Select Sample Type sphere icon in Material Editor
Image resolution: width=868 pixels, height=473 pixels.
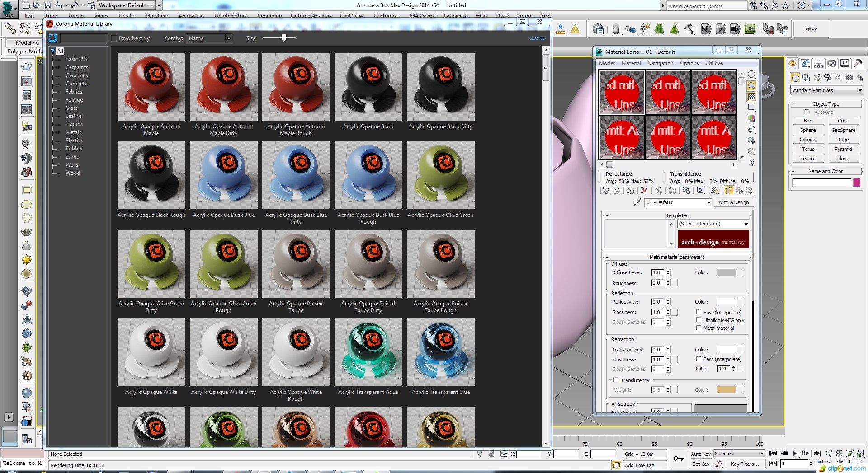(751, 74)
